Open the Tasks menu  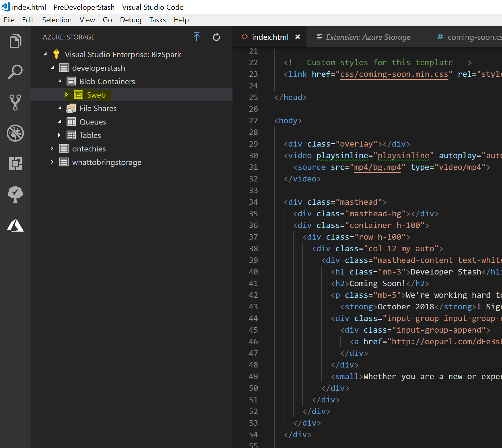(158, 20)
